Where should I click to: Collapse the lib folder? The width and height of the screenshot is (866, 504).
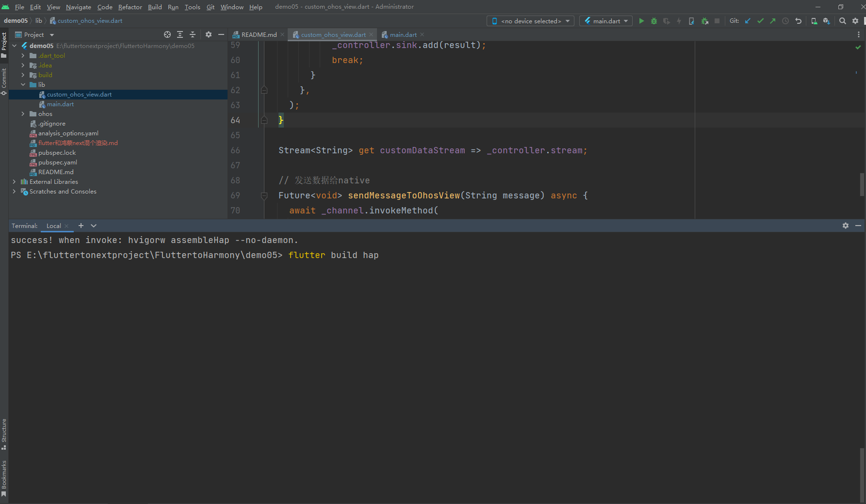point(23,84)
